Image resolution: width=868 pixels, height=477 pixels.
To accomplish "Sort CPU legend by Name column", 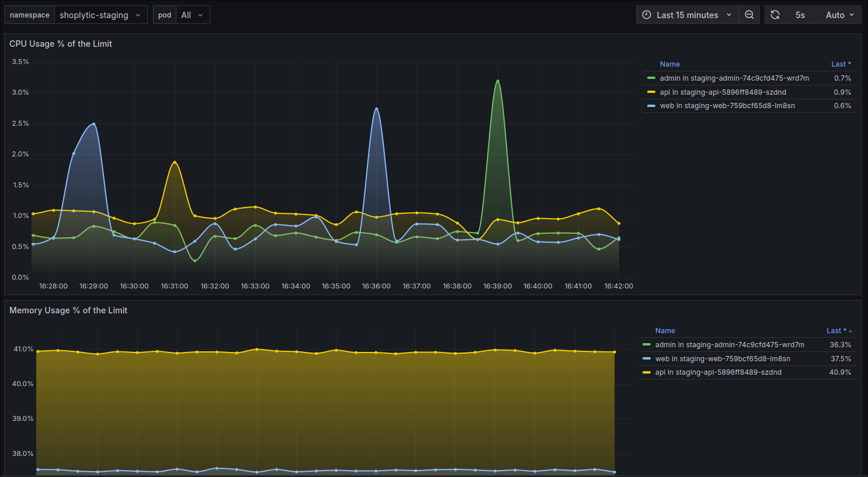I will [x=669, y=64].
